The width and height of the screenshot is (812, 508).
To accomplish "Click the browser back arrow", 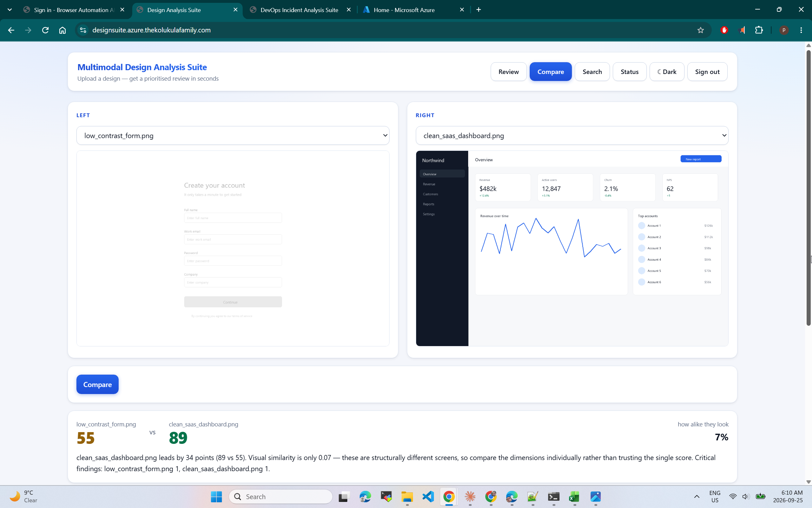I will coord(11,30).
